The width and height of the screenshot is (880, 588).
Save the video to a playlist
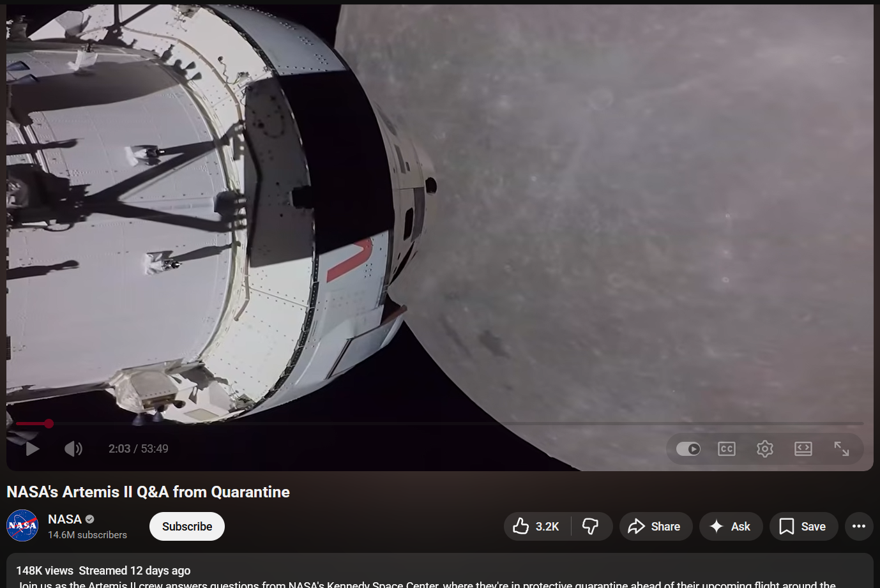click(804, 527)
